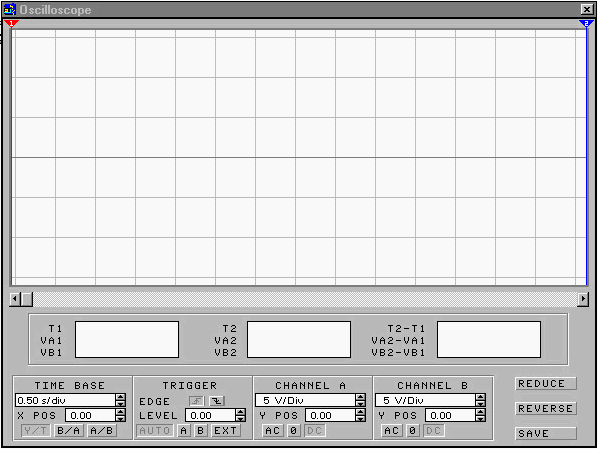Click the TRIGGER label
This screenshot has width=598, height=449.
(x=190, y=386)
